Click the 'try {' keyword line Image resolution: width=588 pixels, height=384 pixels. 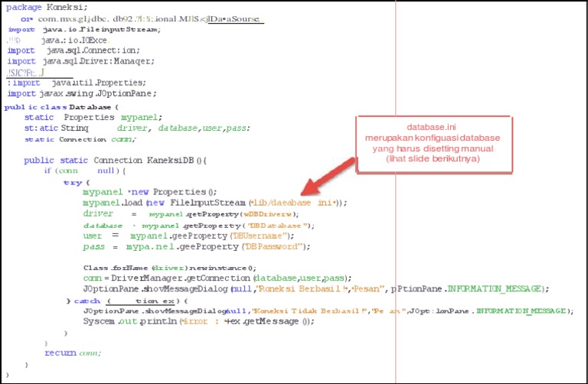[x=77, y=183]
